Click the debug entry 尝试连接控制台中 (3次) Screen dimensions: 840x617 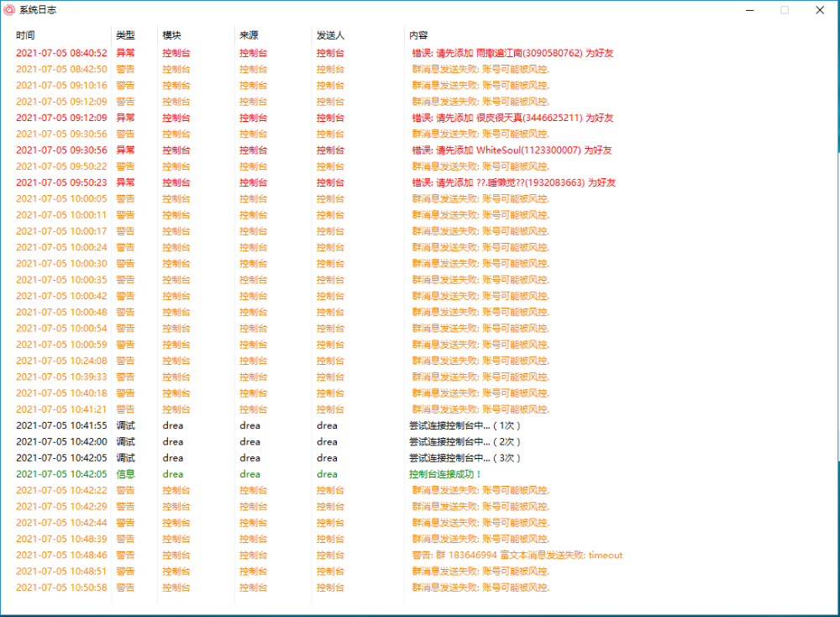click(x=465, y=458)
